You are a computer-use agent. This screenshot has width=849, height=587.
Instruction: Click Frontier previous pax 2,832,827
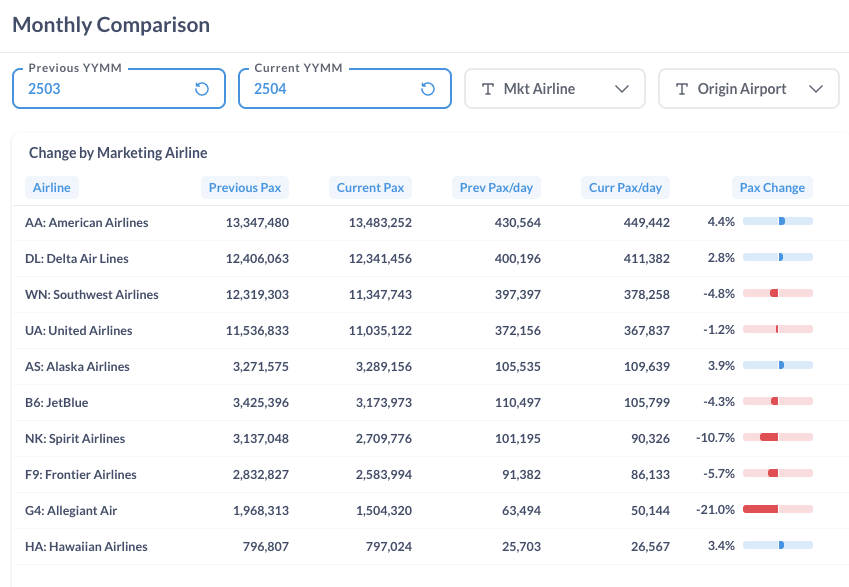click(260, 474)
